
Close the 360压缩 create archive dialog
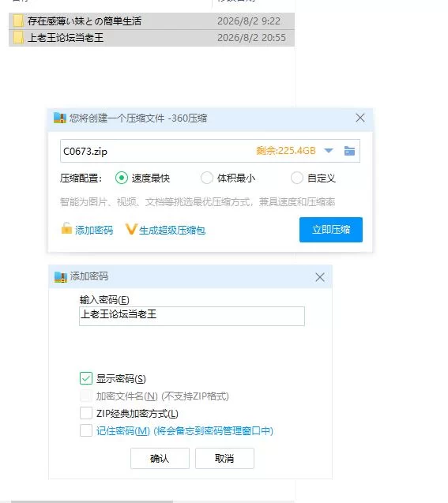pyautogui.click(x=360, y=118)
